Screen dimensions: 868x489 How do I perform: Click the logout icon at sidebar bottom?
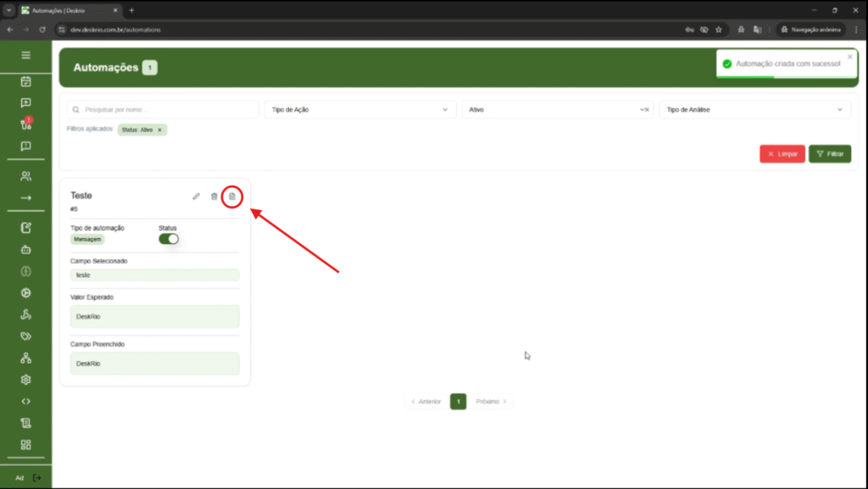36,478
